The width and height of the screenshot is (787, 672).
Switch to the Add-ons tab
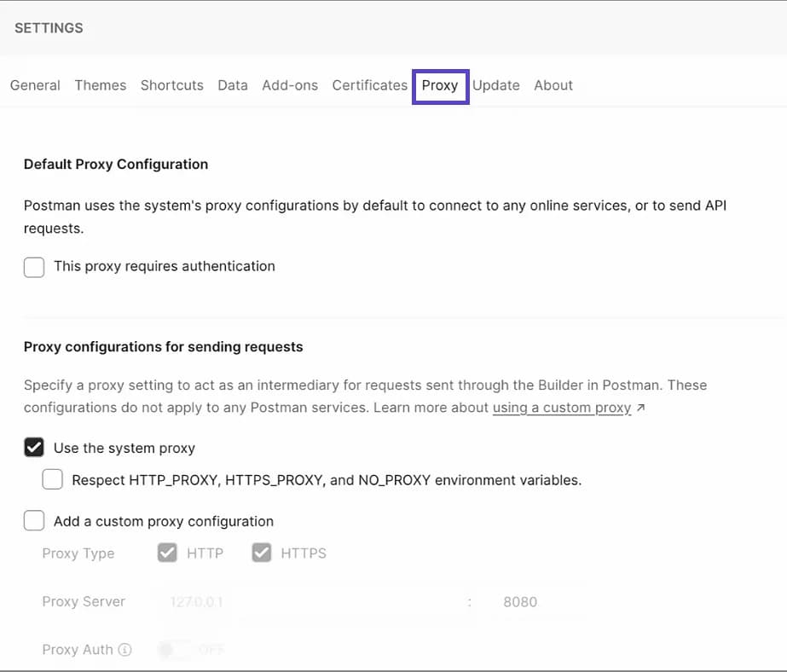[x=290, y=85]
